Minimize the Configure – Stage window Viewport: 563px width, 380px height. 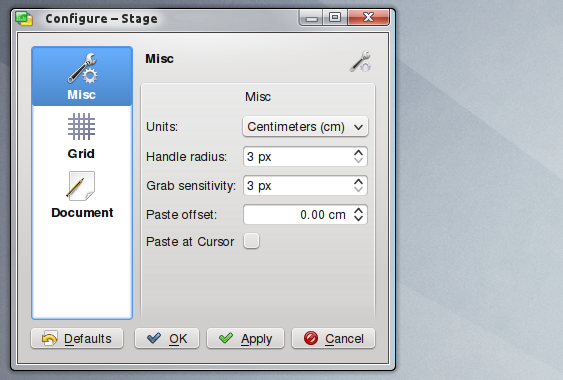[x=311, y=18]
